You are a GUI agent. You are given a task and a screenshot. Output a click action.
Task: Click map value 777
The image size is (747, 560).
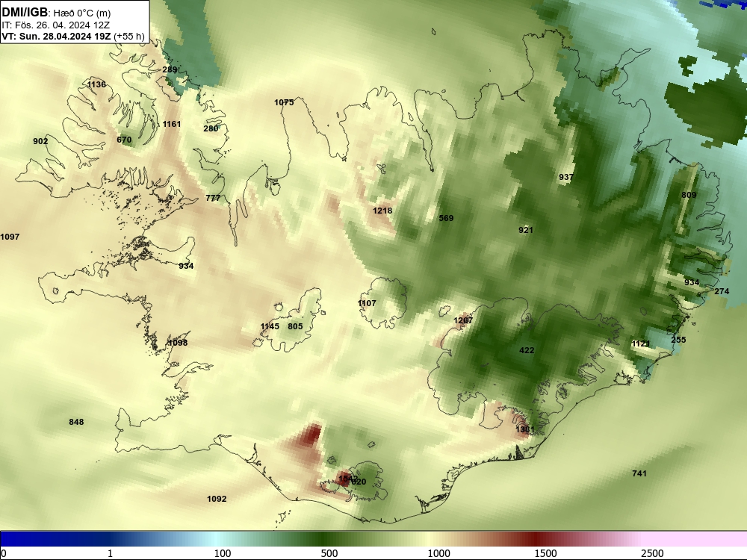click(213, 198)
